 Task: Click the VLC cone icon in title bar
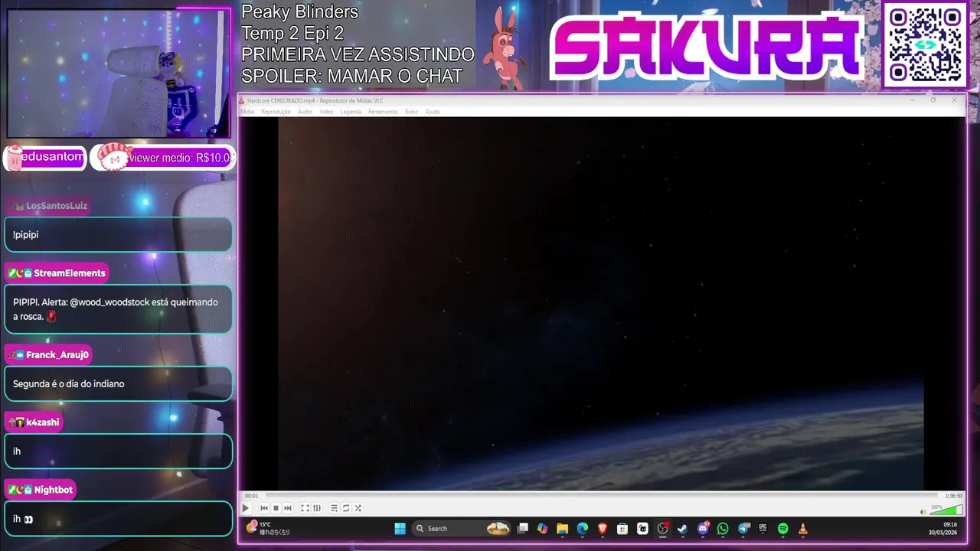point(242,100)
